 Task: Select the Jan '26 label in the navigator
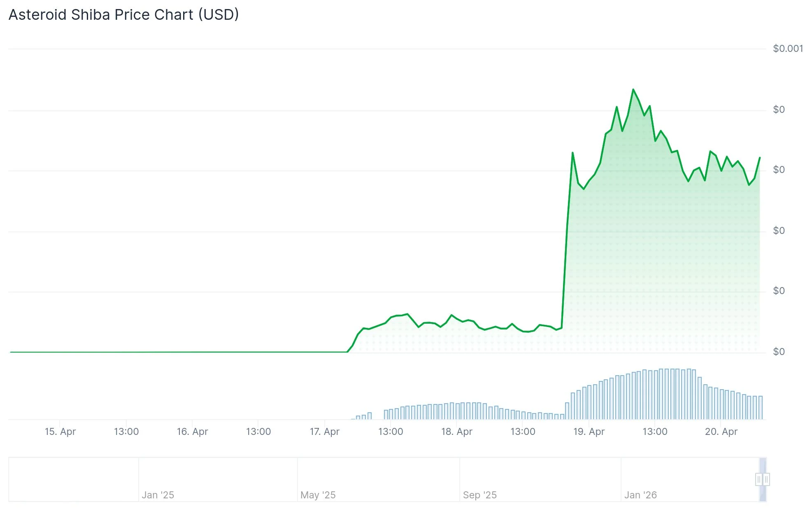[x=641, y=495]
